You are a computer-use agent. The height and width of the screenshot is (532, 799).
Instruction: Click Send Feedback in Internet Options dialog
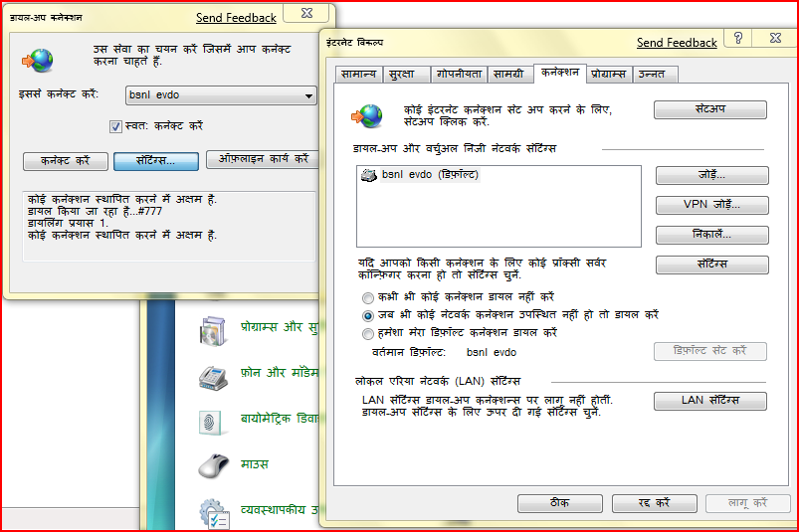click(677, 43)
